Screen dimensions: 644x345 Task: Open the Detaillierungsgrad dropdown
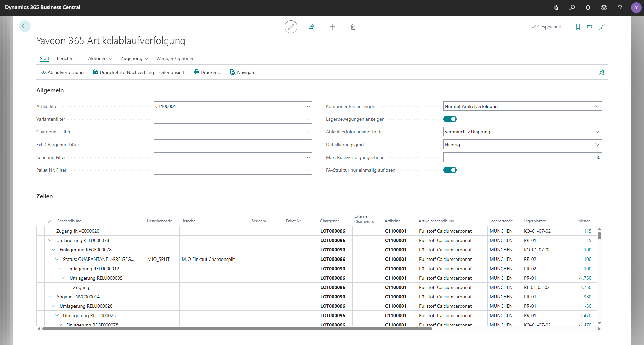[x=597, y=144]
